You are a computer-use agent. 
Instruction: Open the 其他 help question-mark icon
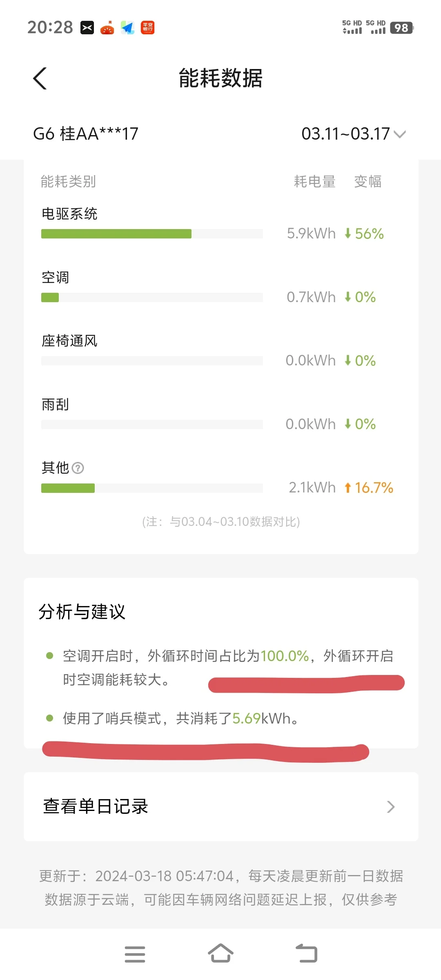[78, 468]
